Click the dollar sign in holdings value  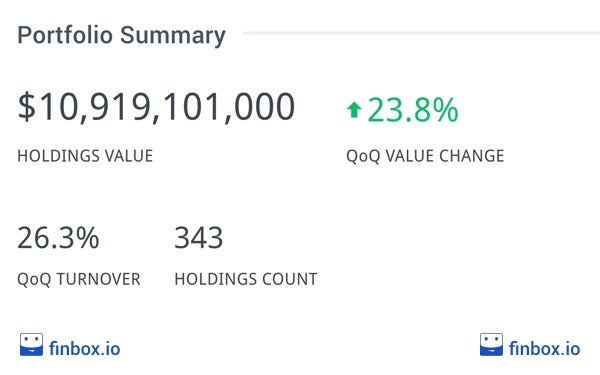(27, 107)
